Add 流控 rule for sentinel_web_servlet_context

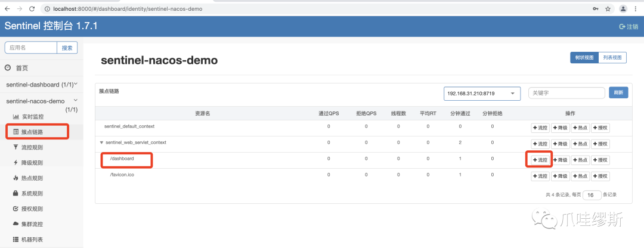540,144
